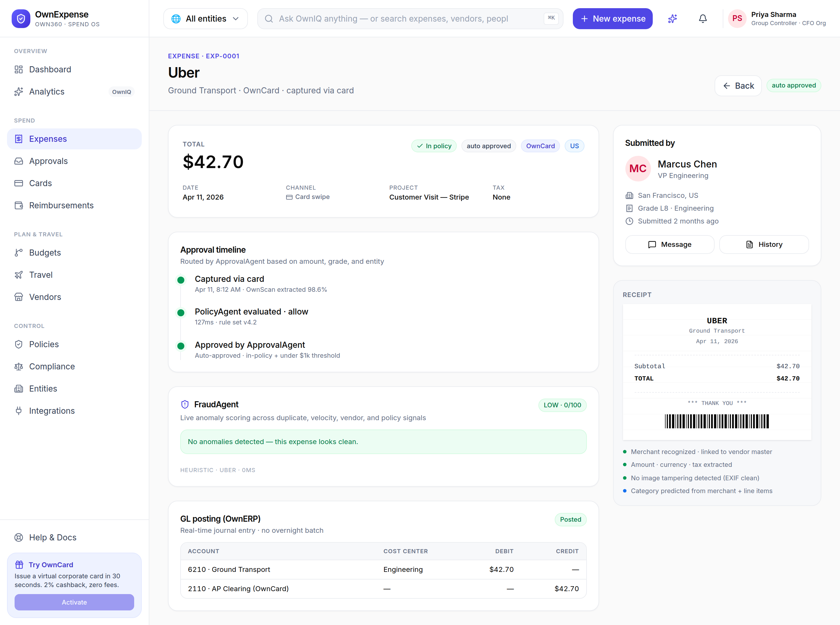840x625 pixels.
Task: Click the search magnifier icon
Action: tap(269, 19)
